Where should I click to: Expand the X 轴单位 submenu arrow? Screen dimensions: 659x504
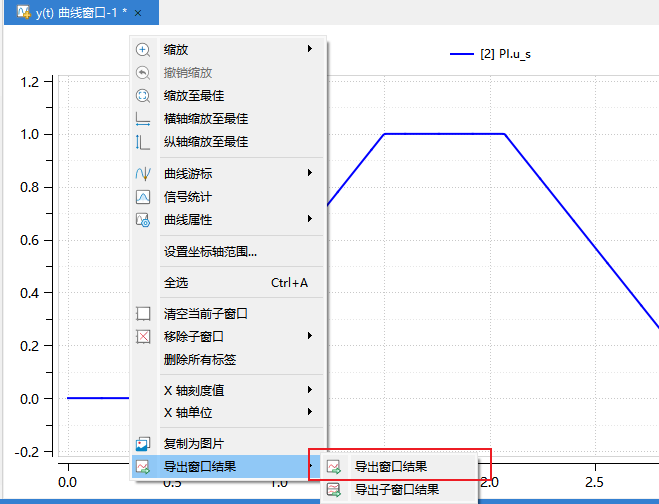[x=310, y=412]
